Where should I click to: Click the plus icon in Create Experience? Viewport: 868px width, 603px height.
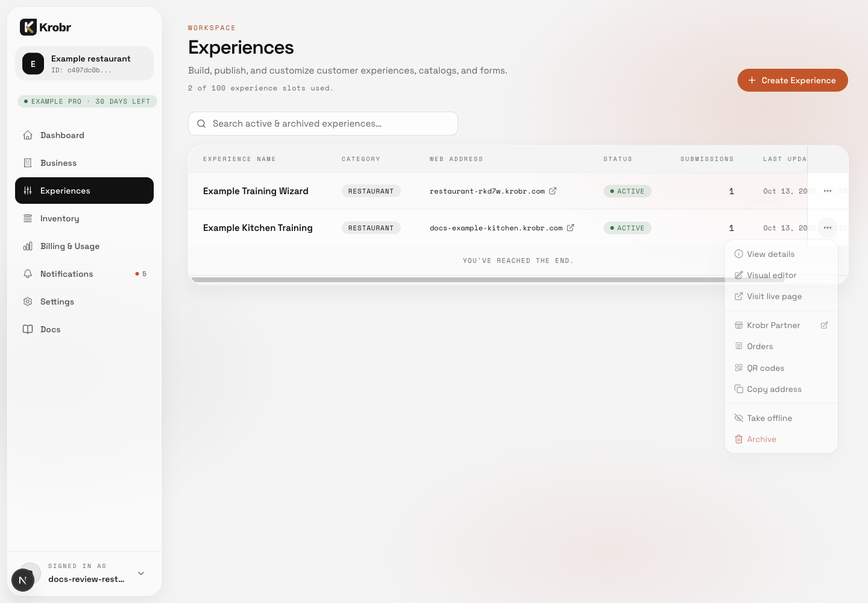point(752,80)
